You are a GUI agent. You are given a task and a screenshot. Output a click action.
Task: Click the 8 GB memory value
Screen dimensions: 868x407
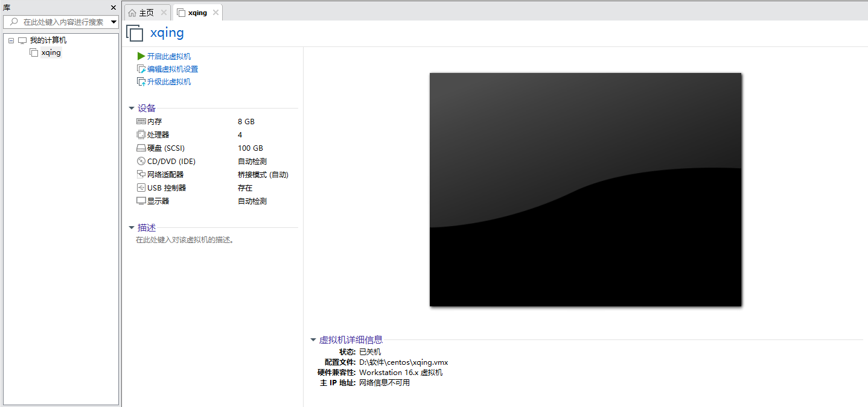pyautogui.click(x=246, y=121)
